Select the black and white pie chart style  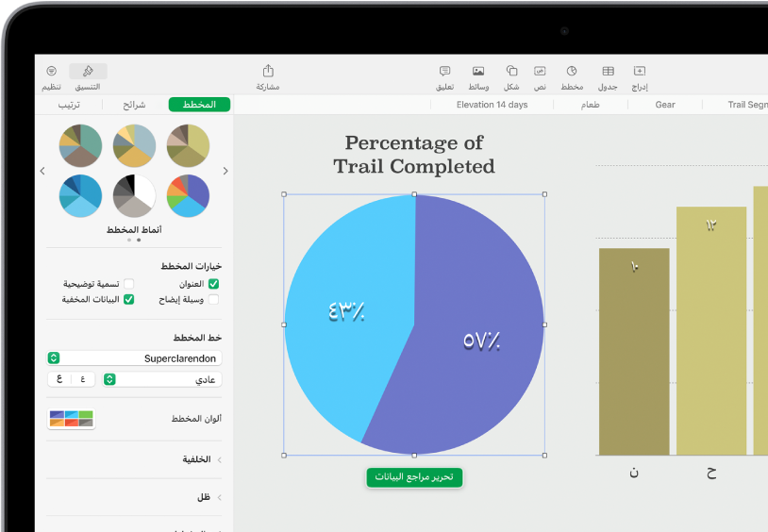click(134, 195)
